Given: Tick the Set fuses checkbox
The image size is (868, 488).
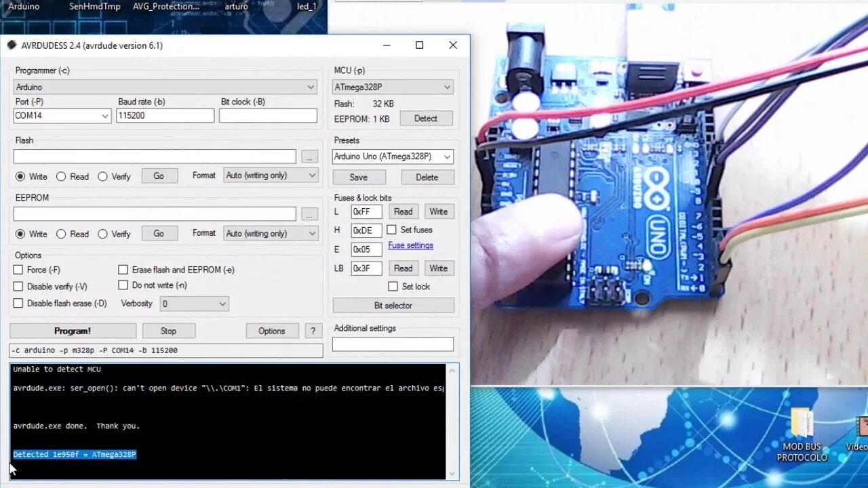Looking at the screenshot, I should tap(392, 230).
